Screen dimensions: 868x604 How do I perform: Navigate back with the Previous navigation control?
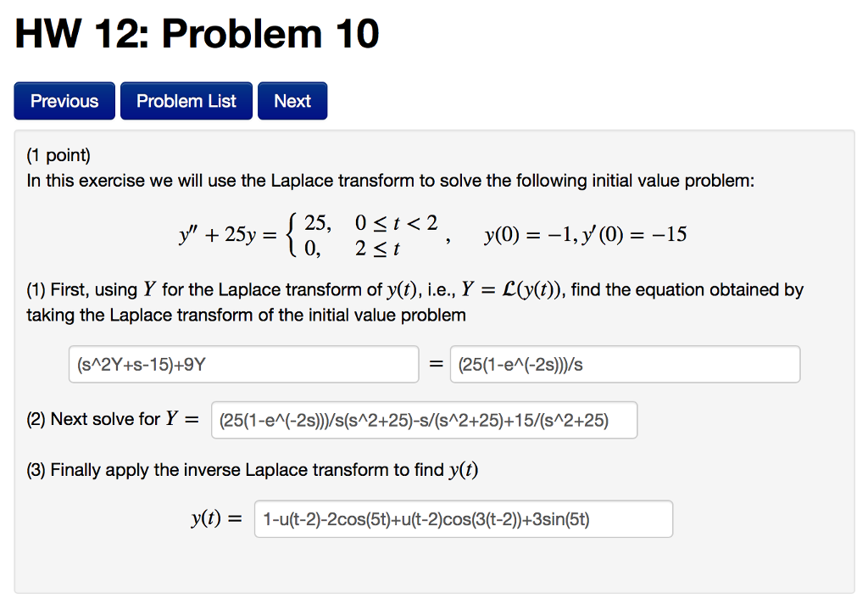point(64,100)
